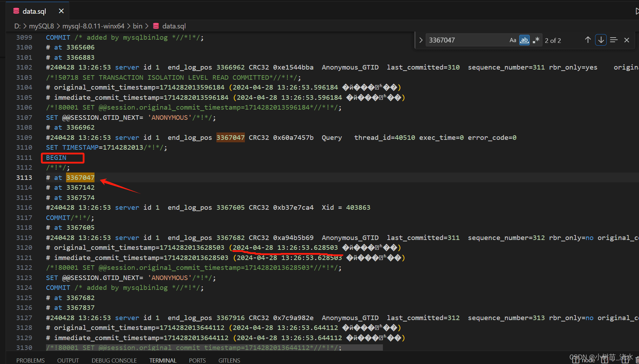Image resolution: width=639 pixels, height=364 pixels.
Task: Click '# at 3367142' on line 3114
Action: tap(70, 187)
